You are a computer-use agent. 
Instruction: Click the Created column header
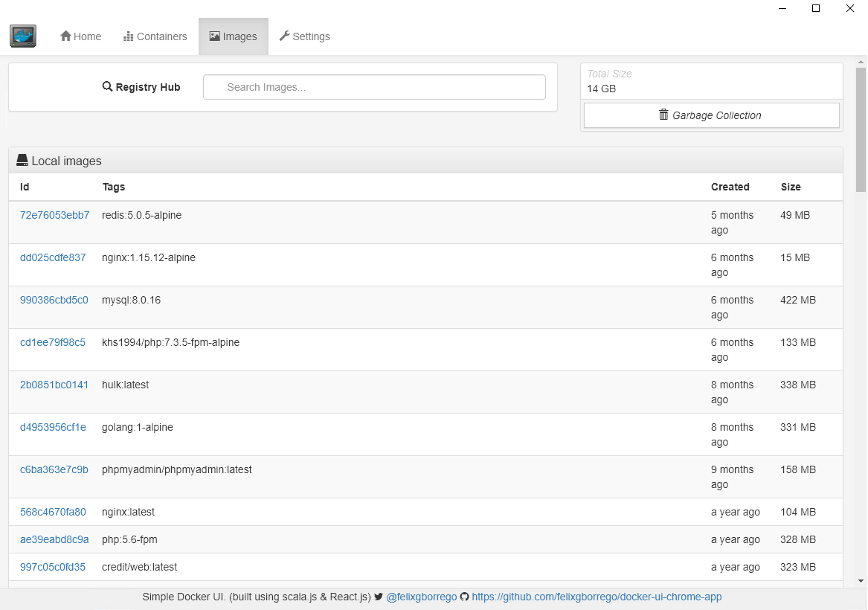pos(730,187)
